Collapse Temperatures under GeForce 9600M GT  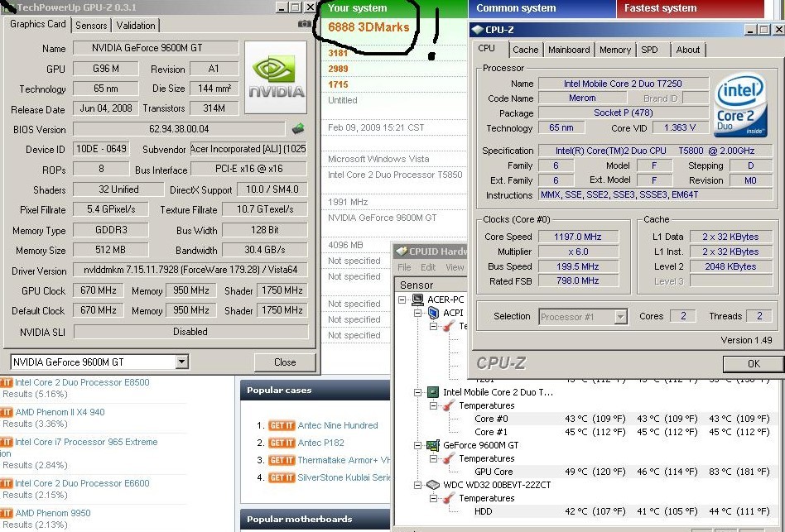tap(434, 458)
